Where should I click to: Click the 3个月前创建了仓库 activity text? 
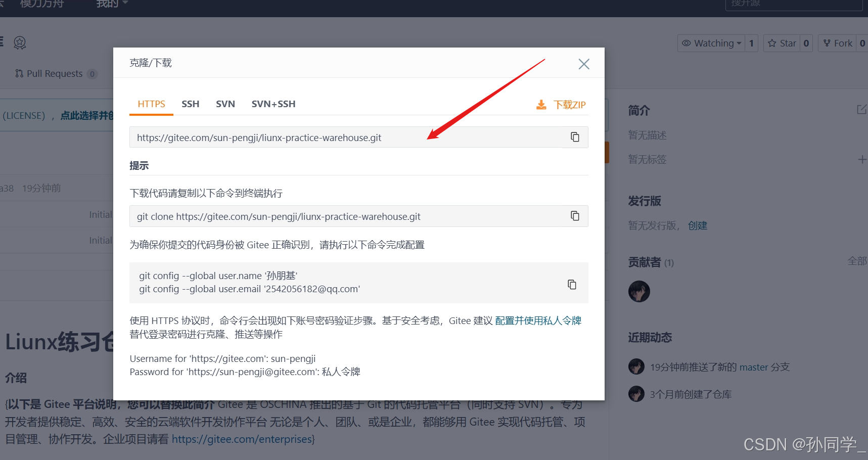click(x=691, y=394)
